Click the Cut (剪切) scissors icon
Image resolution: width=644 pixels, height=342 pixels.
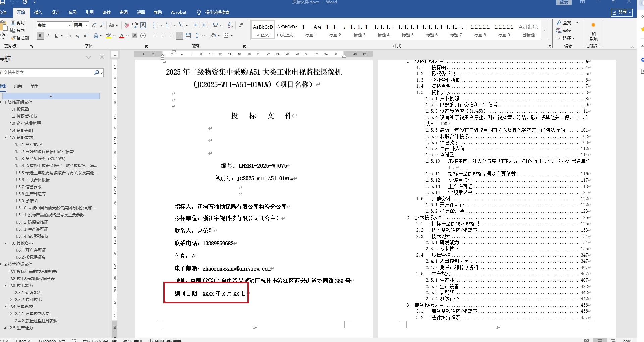(x=13, y=22)
